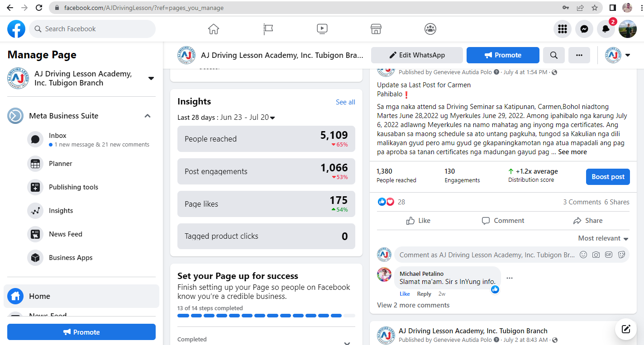Open the Home feed icon in top navigation
644x345 pixels.
coord(214,29)
